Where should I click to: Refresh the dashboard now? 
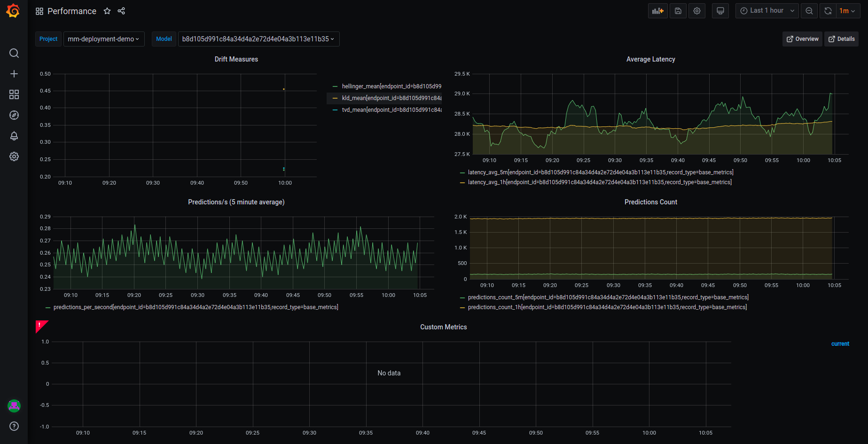click(828, 11)
